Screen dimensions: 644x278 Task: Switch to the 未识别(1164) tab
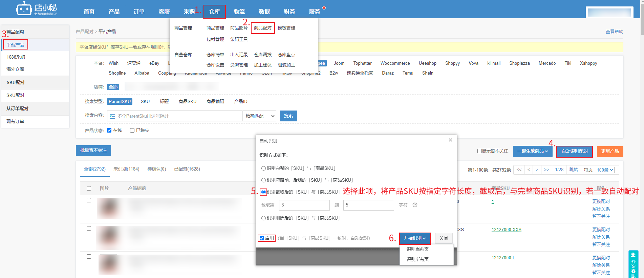tap(126, 169)
